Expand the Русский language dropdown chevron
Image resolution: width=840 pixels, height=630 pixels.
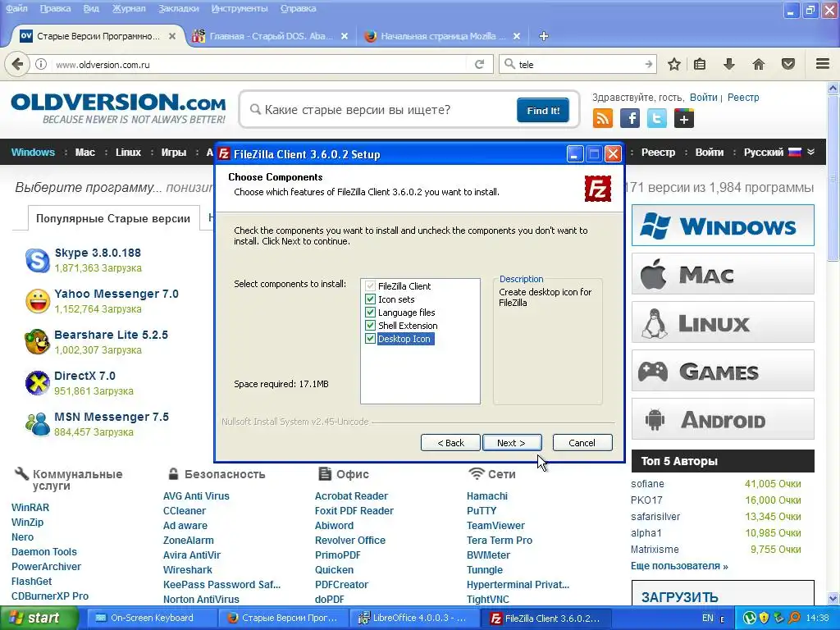coord(811,152)
